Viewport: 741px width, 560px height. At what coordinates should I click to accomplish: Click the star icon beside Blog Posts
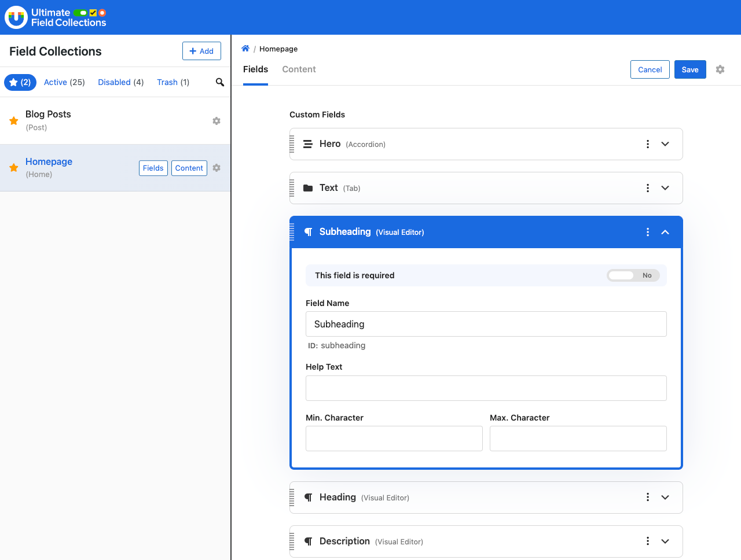[14, 121]
